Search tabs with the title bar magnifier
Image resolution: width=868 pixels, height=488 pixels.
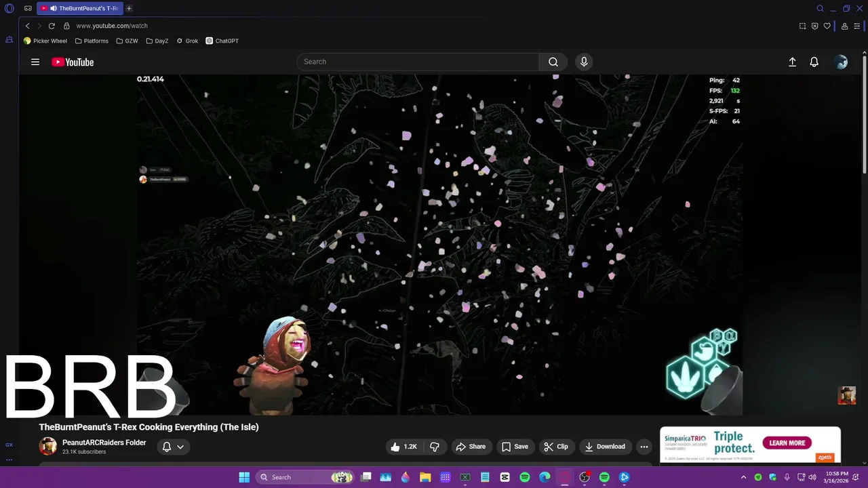(820, 9)
